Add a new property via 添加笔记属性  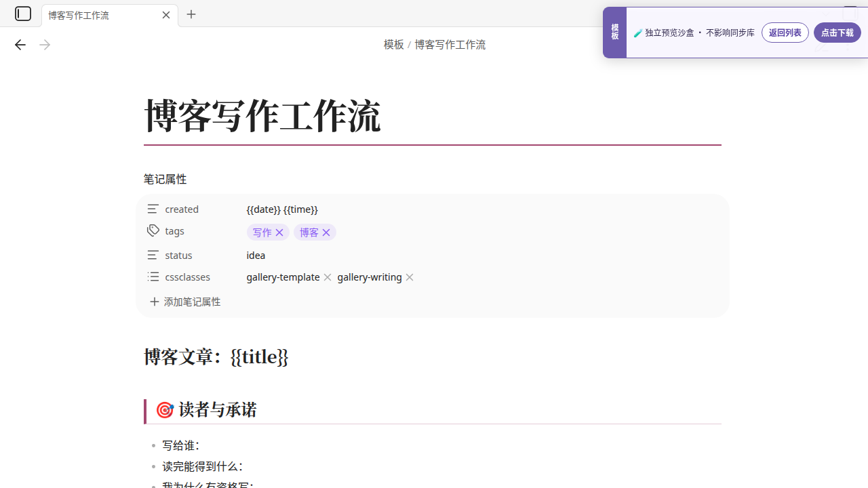point(185,302)
